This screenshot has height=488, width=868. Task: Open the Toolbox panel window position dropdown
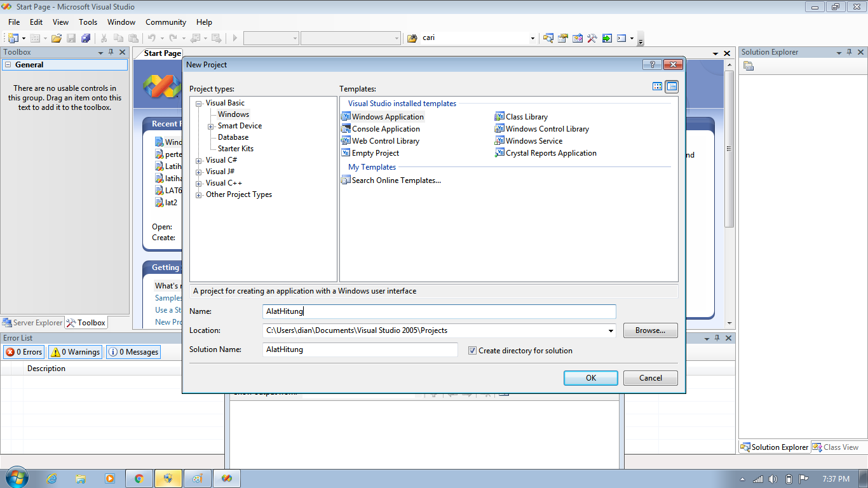[x=100, y=52]
